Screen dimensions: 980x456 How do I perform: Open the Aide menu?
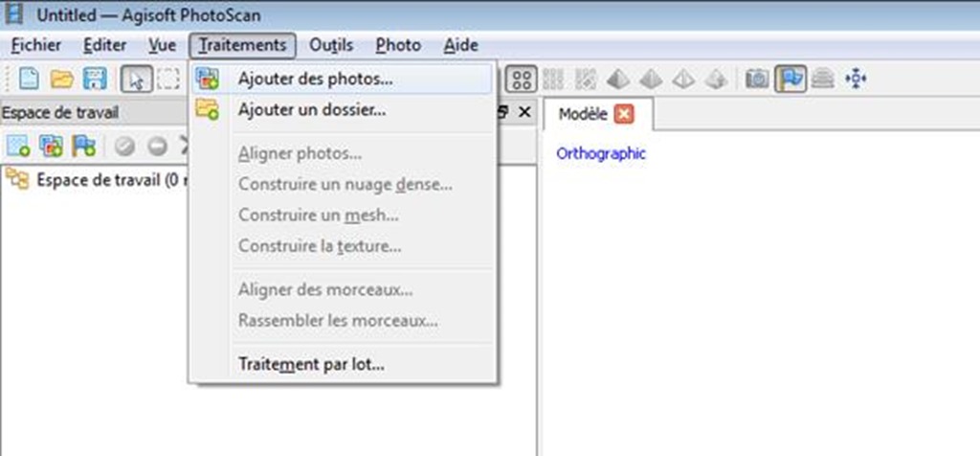point(461,45)
